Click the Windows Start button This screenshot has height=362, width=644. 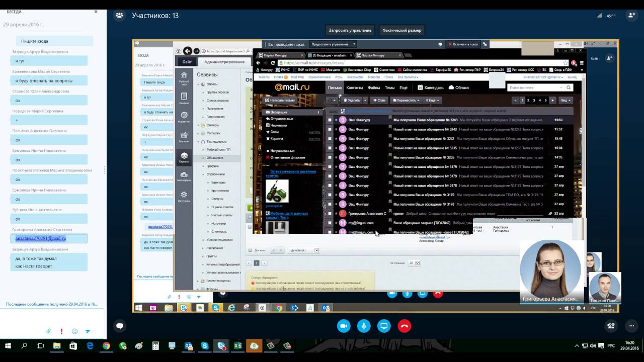coord(8,346)
